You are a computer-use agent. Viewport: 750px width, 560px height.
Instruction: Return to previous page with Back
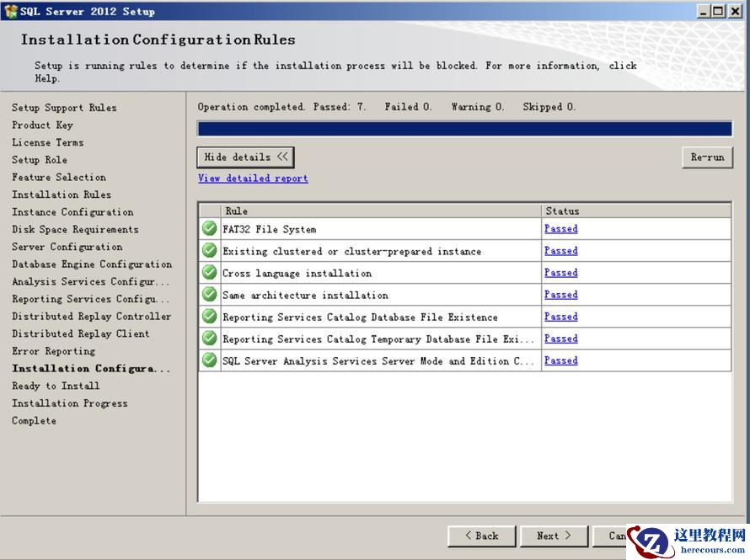[x=481, y=536]
